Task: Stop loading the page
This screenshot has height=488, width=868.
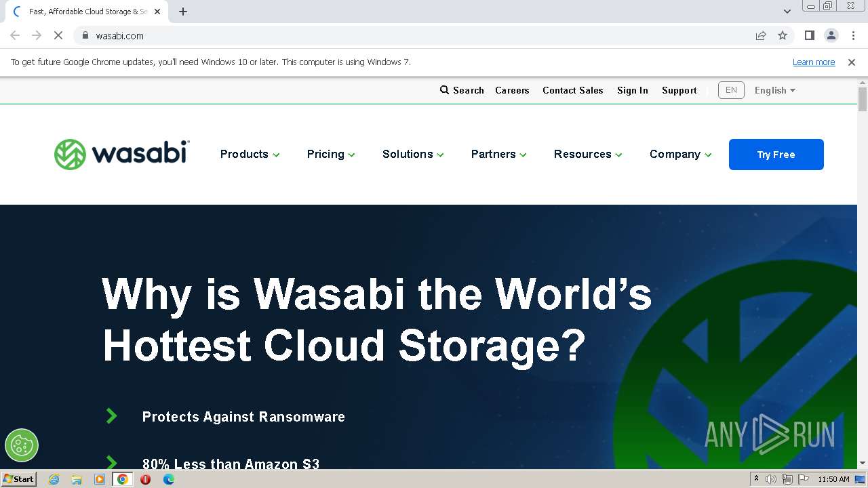Action: [58, 35]
